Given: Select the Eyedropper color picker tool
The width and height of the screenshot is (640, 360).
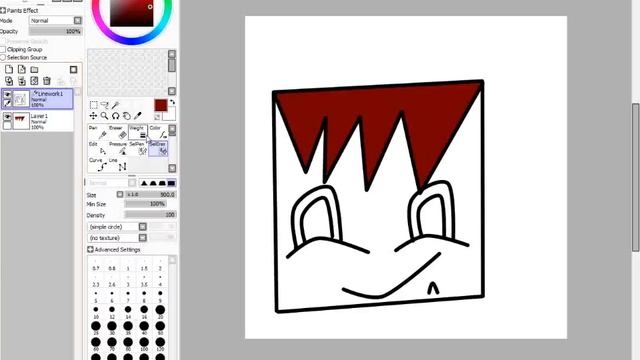Looking at the screenshot, I should pos(138,116).
